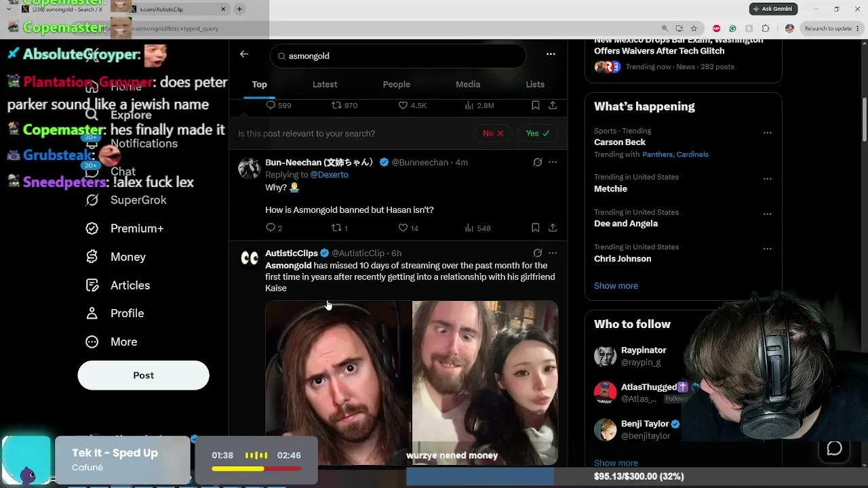Open the Panthers trending link
The width and height of the screenshot is (868, 488).
point(658,155)
